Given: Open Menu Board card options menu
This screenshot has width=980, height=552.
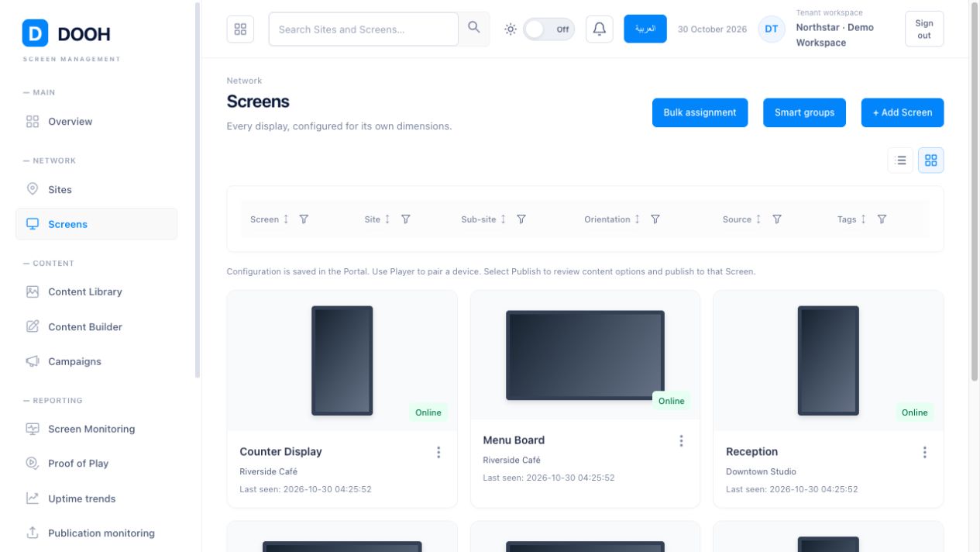Looking at the screenshot, I should click(x=682, y=441).
